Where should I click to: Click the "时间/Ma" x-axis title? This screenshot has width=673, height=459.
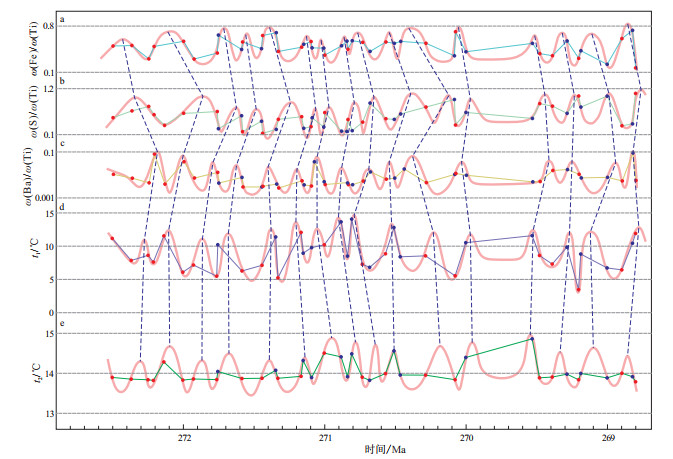[385, 450]
